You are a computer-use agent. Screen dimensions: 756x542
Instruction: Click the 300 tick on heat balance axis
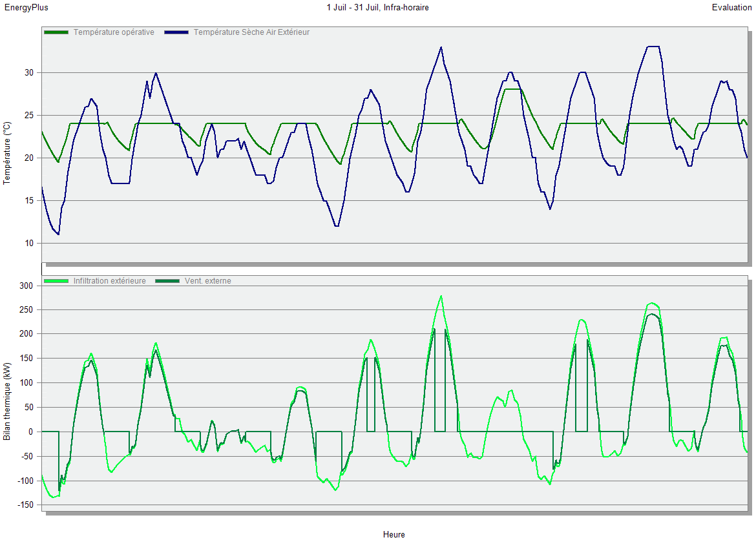(x=26, y=285)
